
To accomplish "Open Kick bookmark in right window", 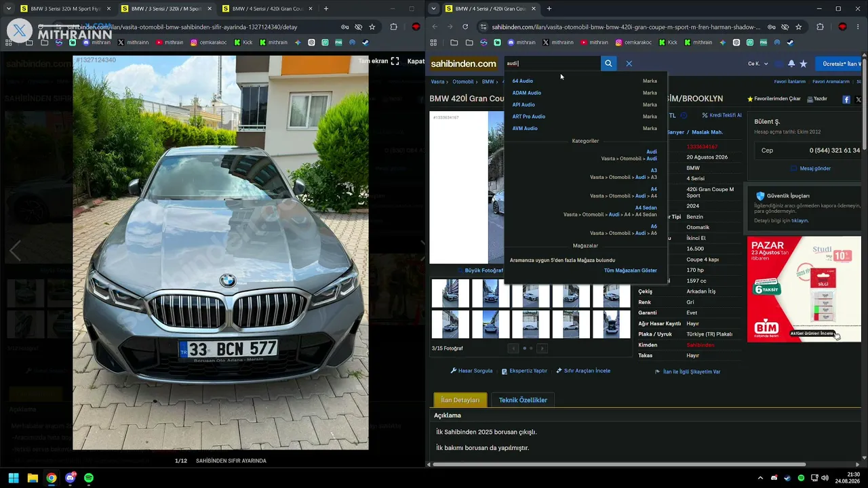I will 667,42.
